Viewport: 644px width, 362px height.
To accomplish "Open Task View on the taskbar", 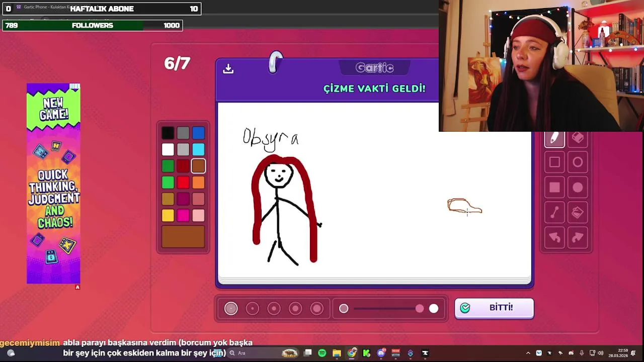I will click(307, 353).
